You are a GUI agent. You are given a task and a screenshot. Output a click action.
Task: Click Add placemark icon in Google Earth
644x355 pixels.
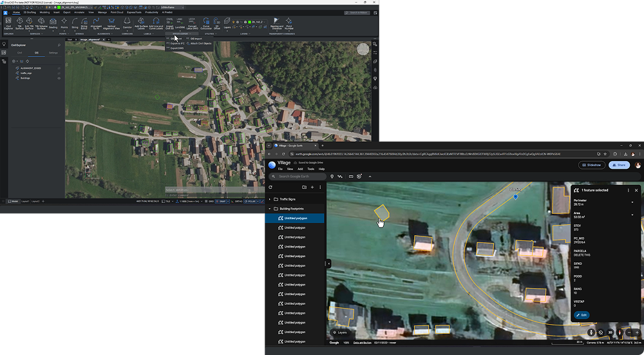tap(332, 177)
